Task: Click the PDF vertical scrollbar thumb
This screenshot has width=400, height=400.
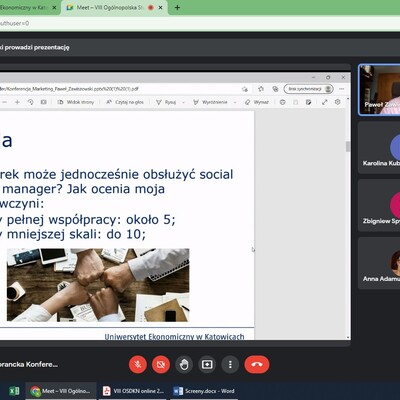Action: coord(348,146)
